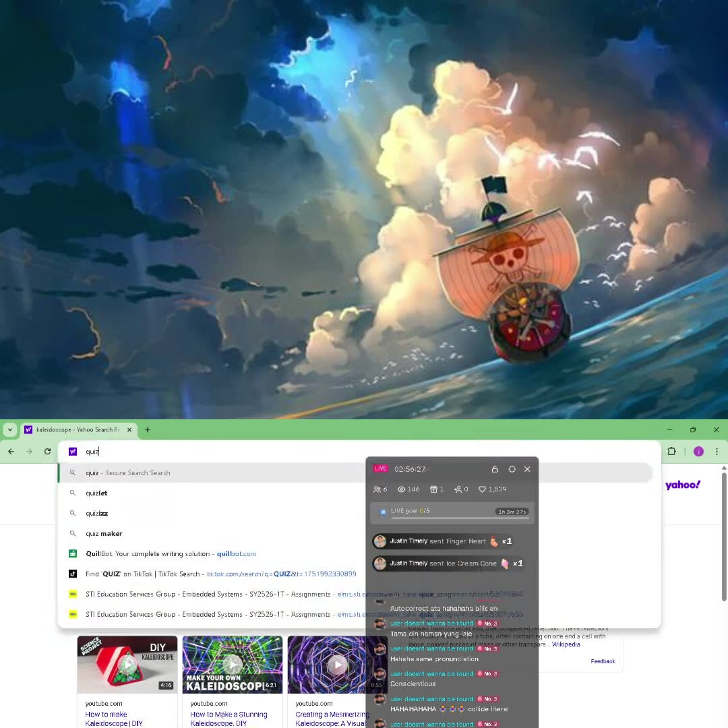Image resolution: width=728 pixels, height=728 pixels.
Task: Open Chrome's three-dot menu
Action: 717,452
